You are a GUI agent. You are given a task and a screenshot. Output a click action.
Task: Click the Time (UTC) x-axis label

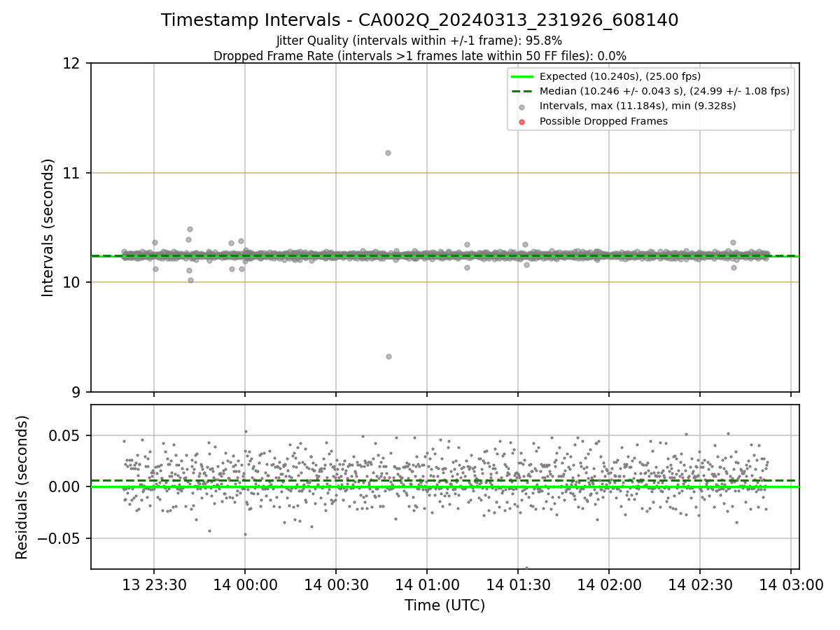(444, 605)
